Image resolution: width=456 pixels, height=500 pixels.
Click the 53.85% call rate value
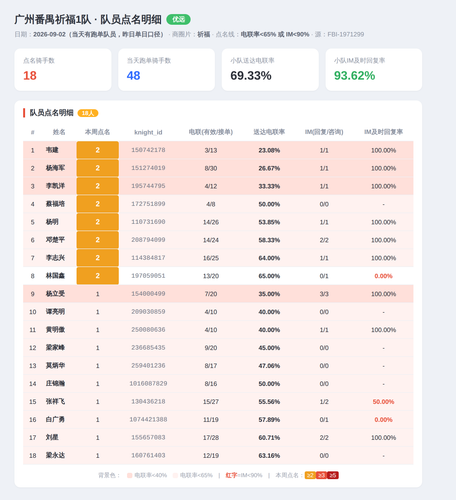[269, 222]
